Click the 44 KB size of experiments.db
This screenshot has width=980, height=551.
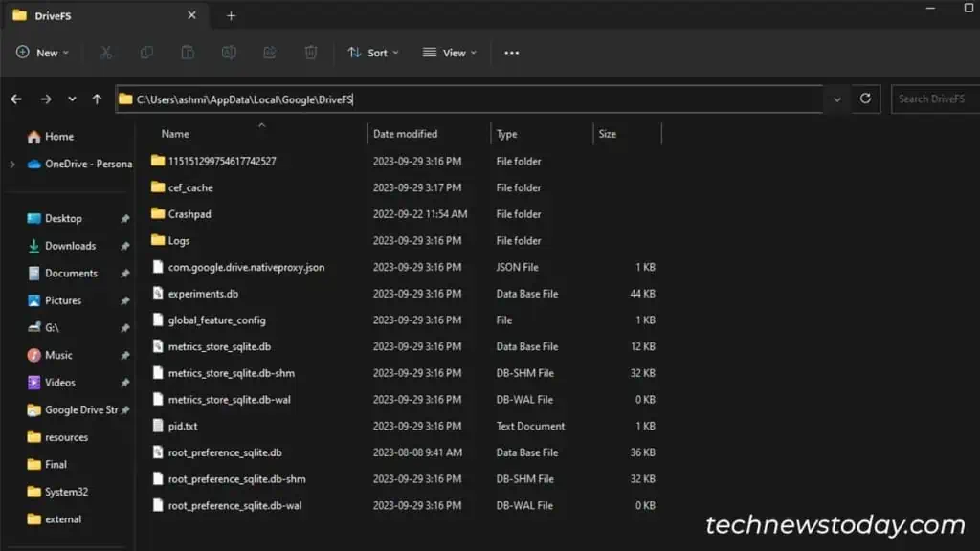642,294
